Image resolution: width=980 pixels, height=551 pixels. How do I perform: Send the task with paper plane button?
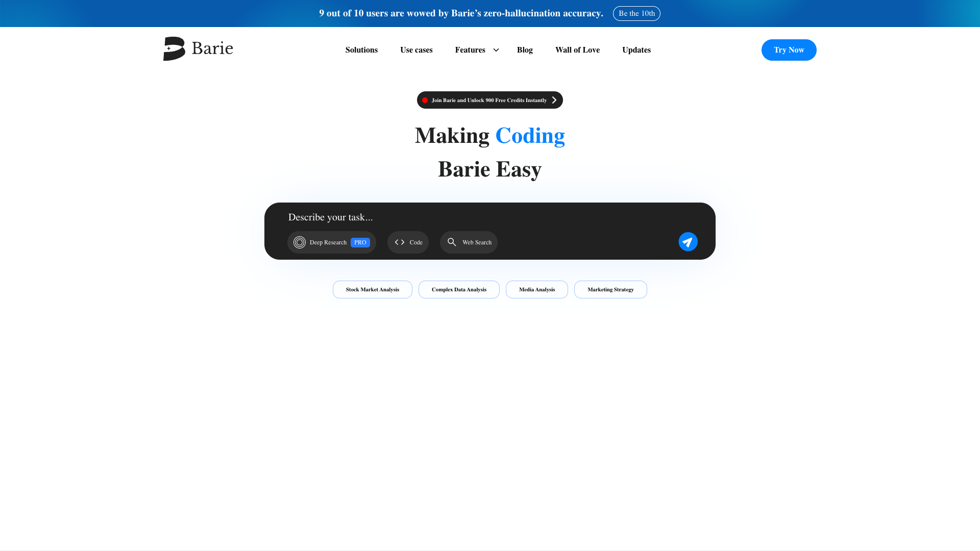click(x=688, y=242)
